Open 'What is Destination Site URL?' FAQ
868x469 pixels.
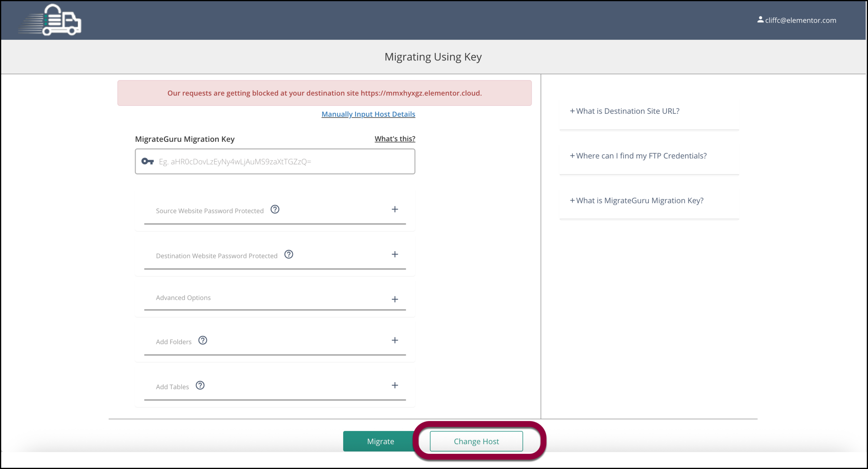click(625, 111)
